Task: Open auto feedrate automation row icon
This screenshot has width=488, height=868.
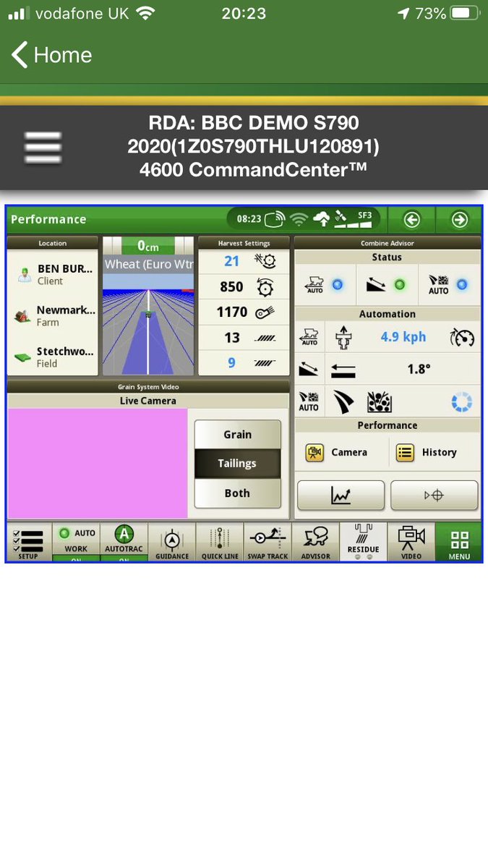Action: point(309,337)
